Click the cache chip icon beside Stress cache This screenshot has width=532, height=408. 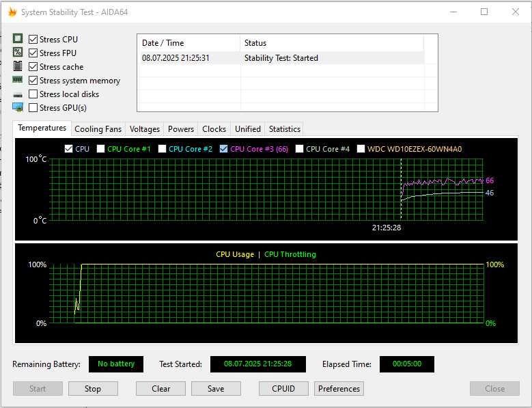point(18,66)
